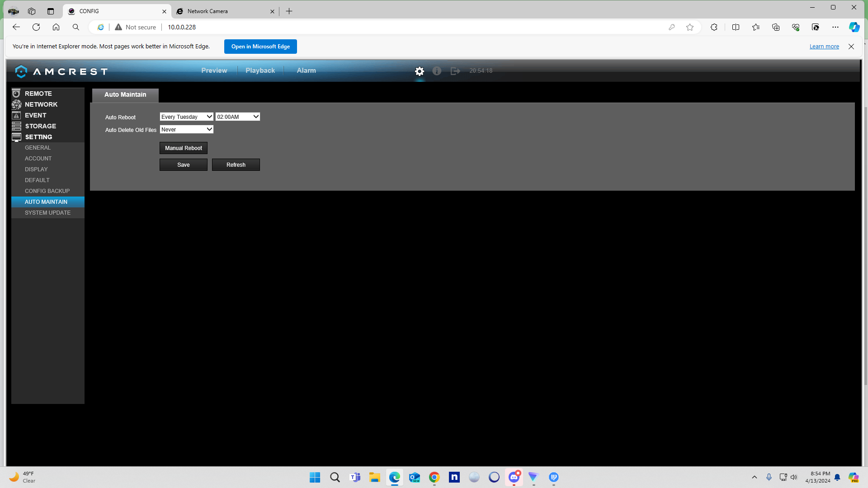Toggle split screen icon in Edge toolbar

click(x=736, y=27)
